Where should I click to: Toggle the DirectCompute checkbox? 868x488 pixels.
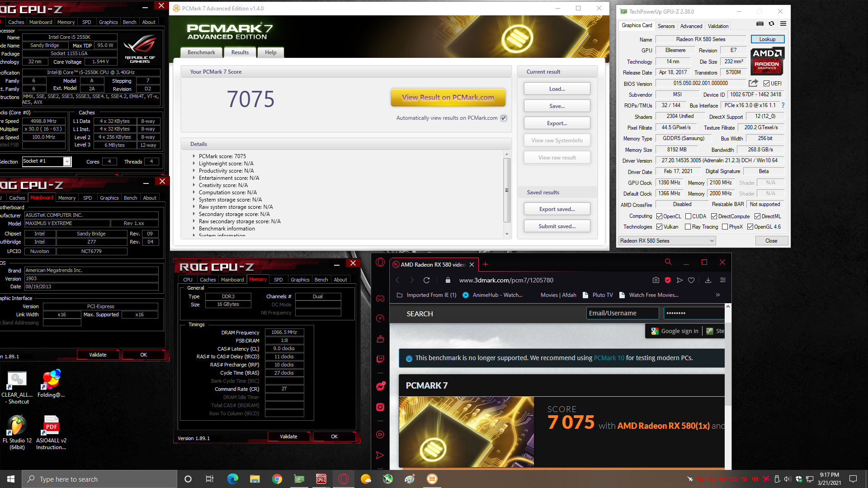coord(714,216)
